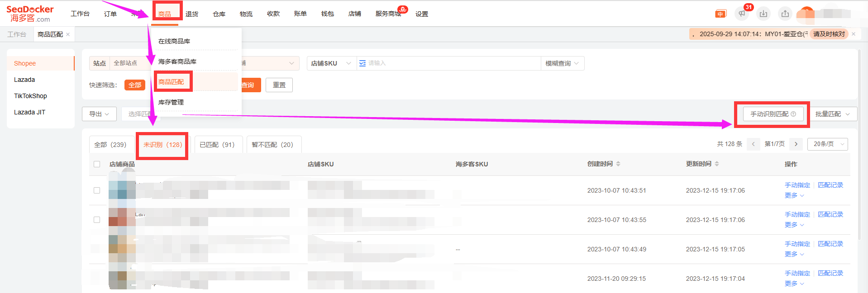Click the upload/export icon in header

tap(785, 14)
